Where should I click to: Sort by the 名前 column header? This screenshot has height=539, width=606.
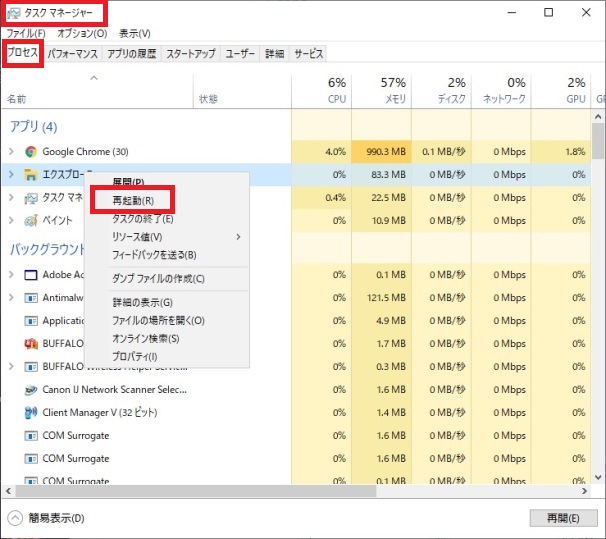[x=97, y=91]
